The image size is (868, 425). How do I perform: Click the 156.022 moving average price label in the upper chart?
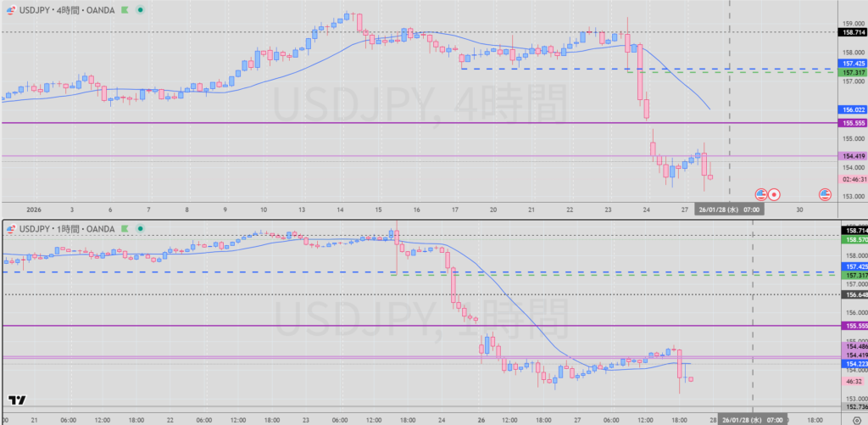[851, 109]
